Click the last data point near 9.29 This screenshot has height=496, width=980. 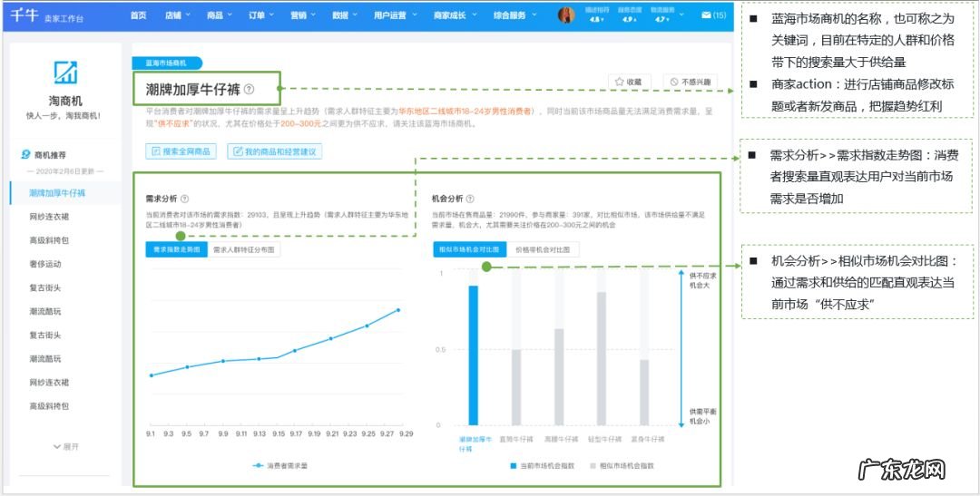click(398, 310)
